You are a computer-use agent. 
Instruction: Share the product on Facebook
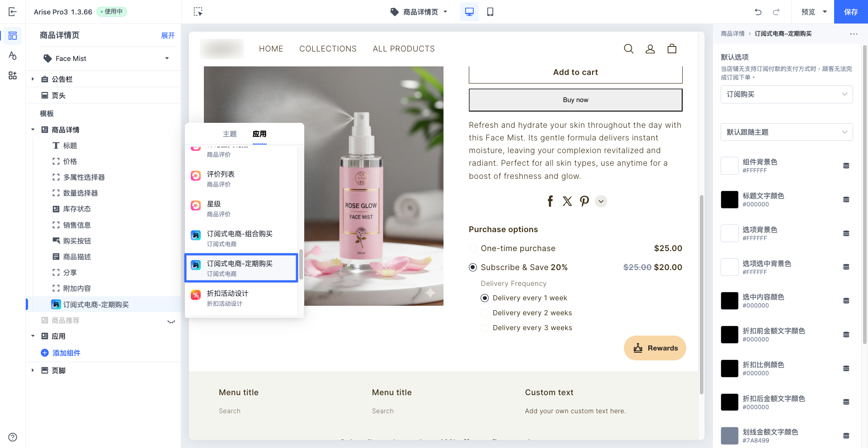550,201
